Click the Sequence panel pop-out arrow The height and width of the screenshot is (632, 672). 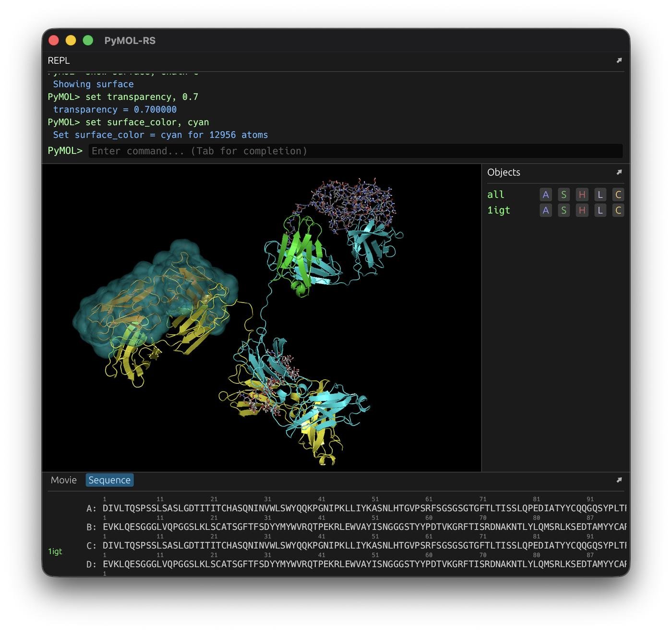[x=619, y=480]
